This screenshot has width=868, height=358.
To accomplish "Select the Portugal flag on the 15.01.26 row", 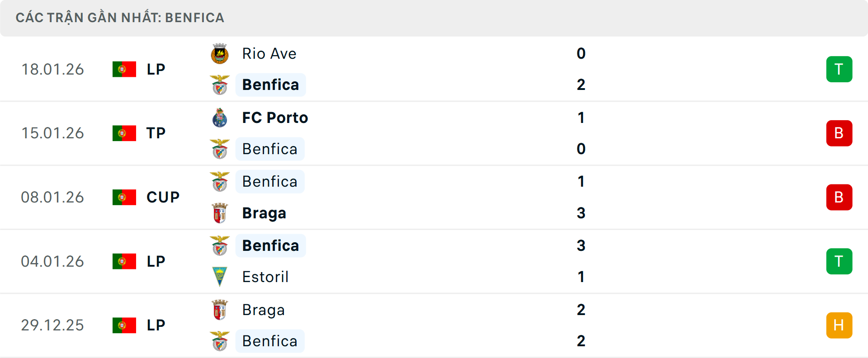I will coord(123,133).
